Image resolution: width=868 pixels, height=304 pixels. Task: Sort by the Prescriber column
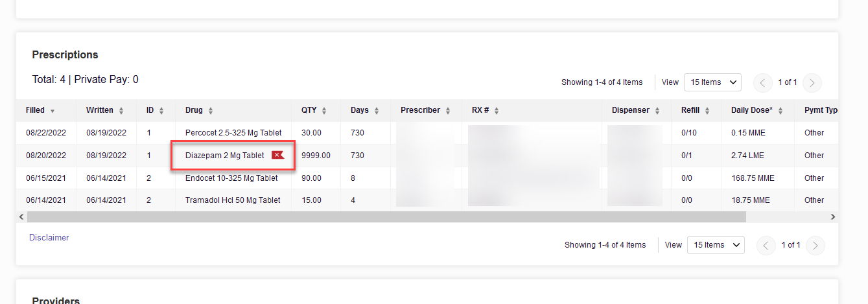click(448, 111)
